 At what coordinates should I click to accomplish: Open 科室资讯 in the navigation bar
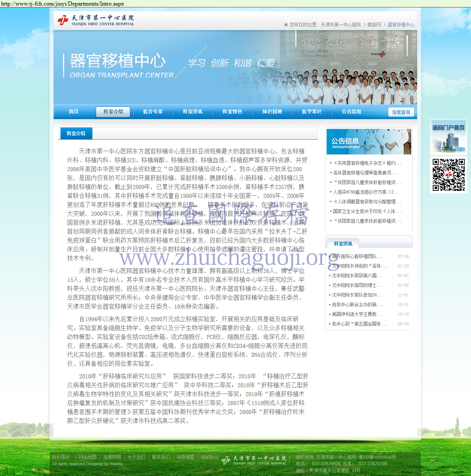coord(193,112)
